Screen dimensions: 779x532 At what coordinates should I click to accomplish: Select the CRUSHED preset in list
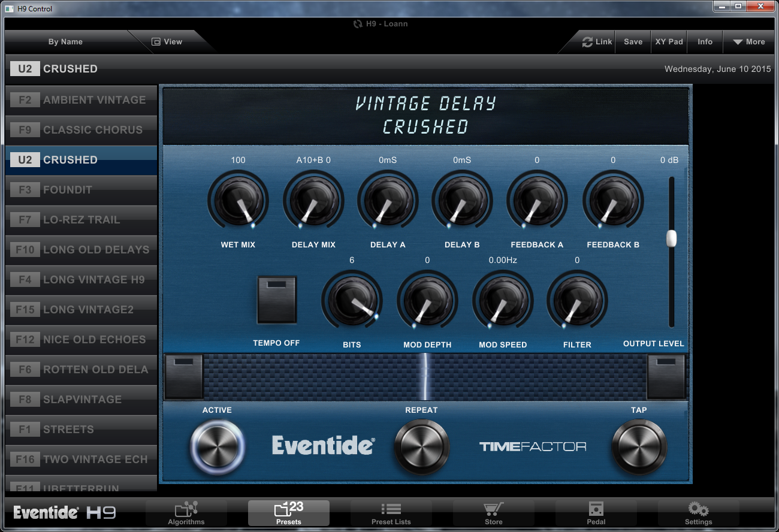[x=81, y=160]
